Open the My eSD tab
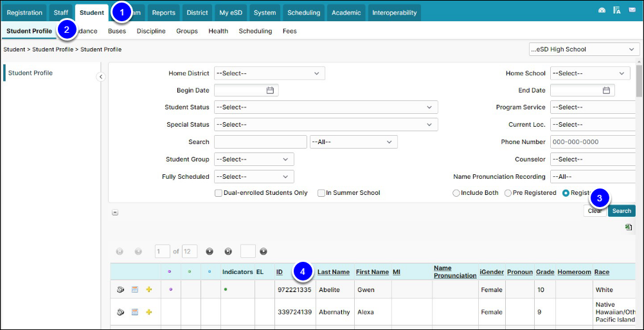The height and width of the screenshot is (330, 644). (231, 13)
